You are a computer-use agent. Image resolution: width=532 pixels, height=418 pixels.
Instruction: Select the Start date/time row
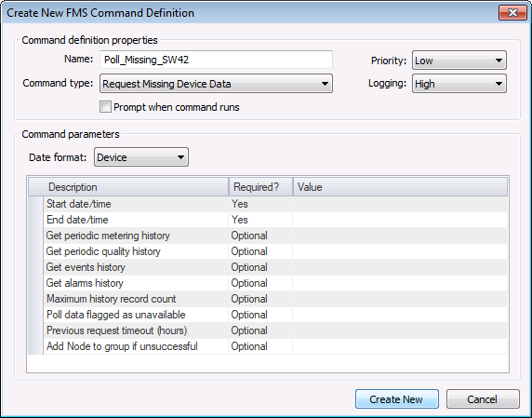tap(268, 204)
